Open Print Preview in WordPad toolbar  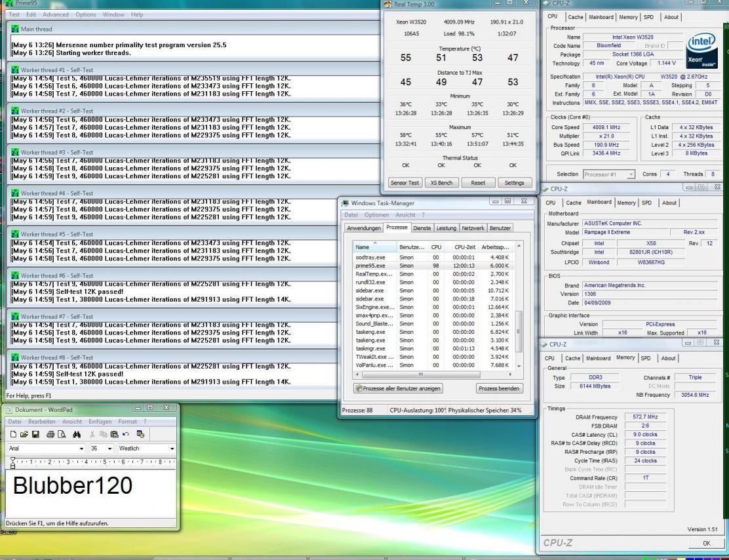[x=62, y=434]
